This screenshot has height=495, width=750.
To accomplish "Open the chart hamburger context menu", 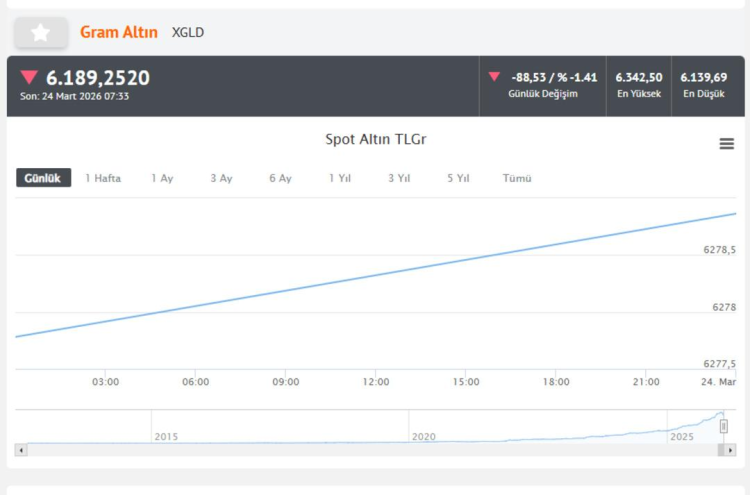I will point(727,144).
